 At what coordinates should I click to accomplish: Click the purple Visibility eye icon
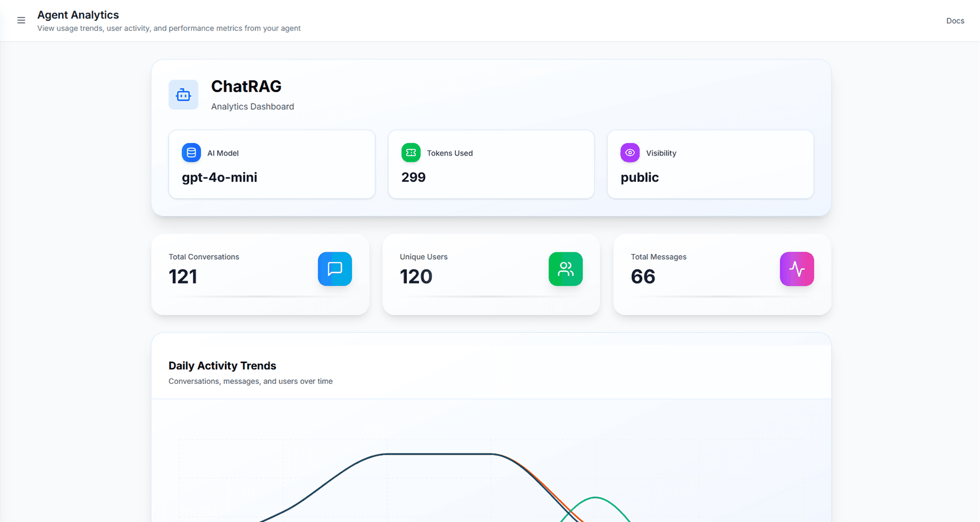[x=629, y=153]
